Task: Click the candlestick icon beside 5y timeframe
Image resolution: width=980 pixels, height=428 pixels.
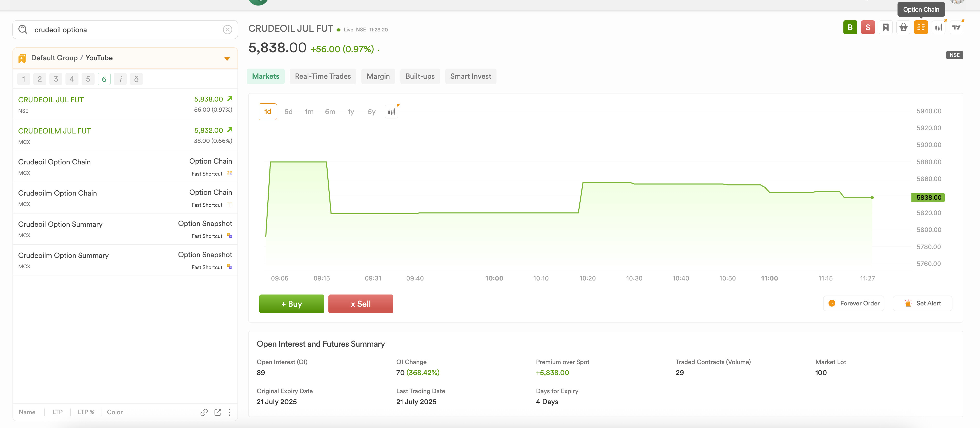Action: [x=392, y=112]
